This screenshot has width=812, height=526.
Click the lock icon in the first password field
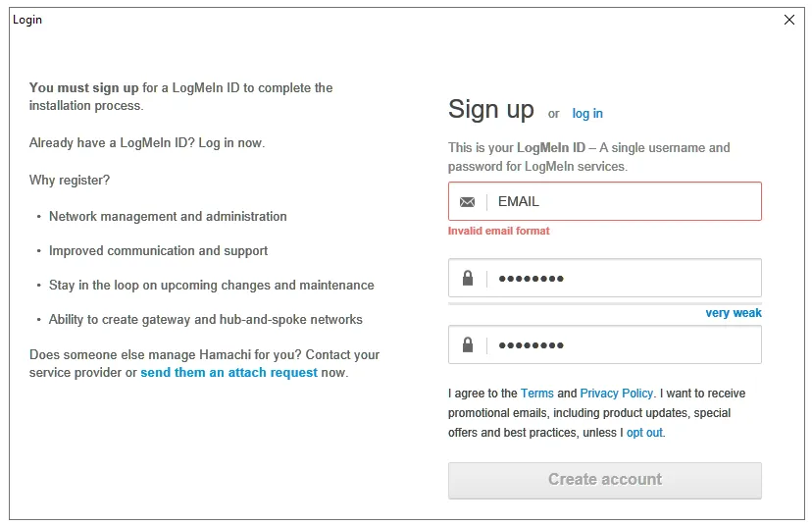(x=467, y=279)
